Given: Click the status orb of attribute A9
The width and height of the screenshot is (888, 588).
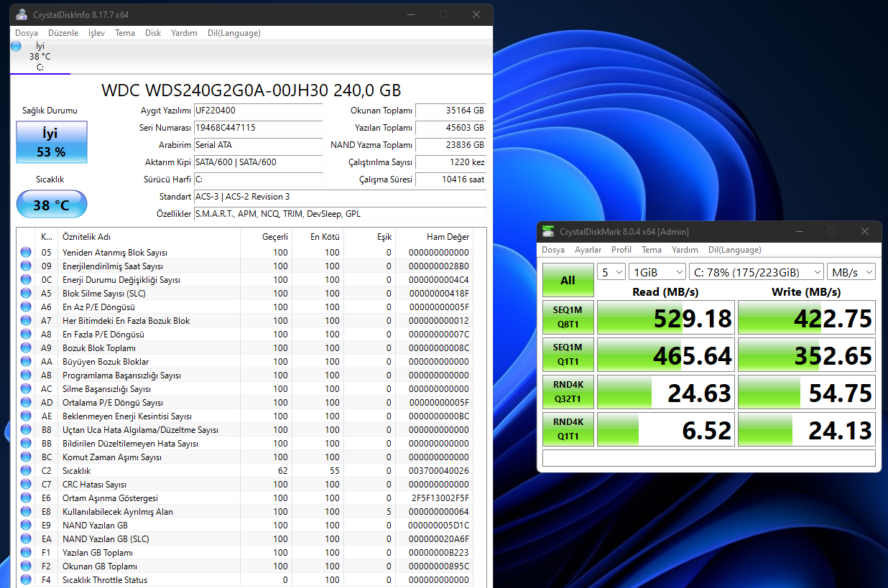Looking at the screenshot, I should (27, 347).
